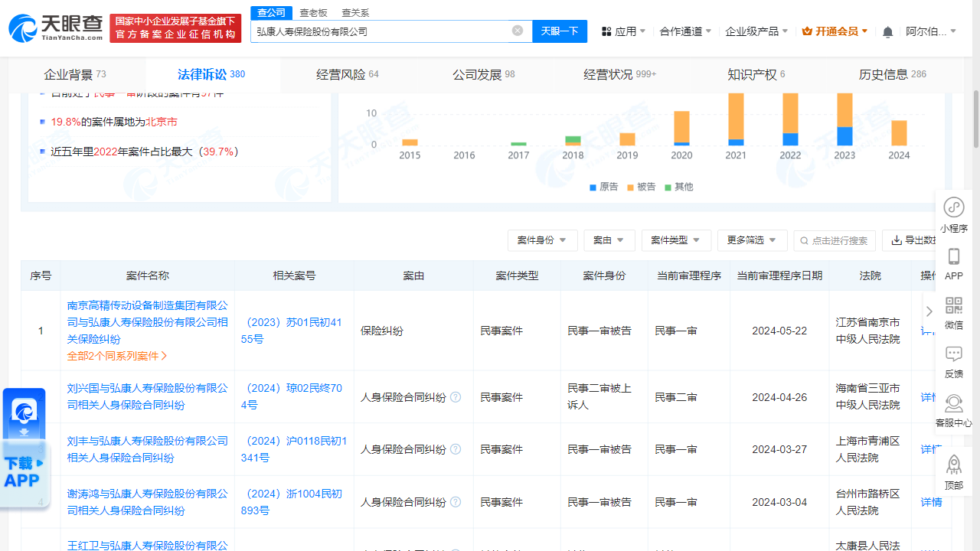Click the 民事二审被上诉人 cell
Image resolution: width=980 pixels, height=551 pixels.
coord(604,396)
